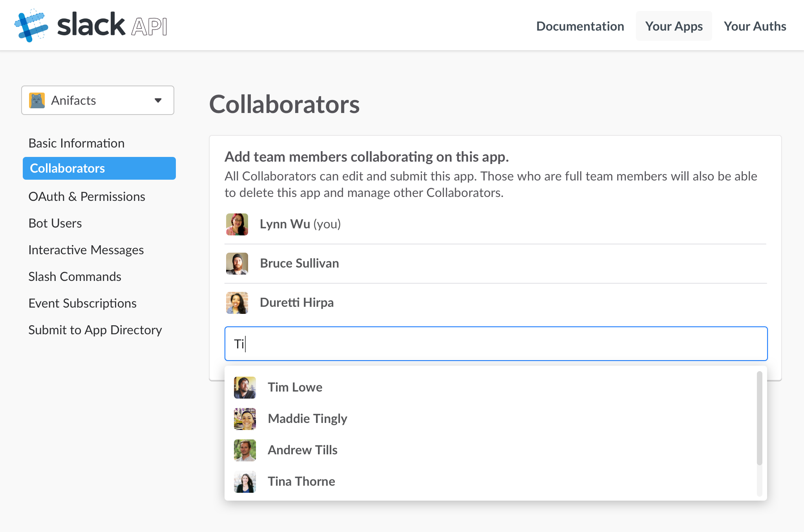Image resolution: width=804 pixels, height=532 pixels.
Task: Click Maddie Tingly's avatar in suggestions
Action: 245,419
